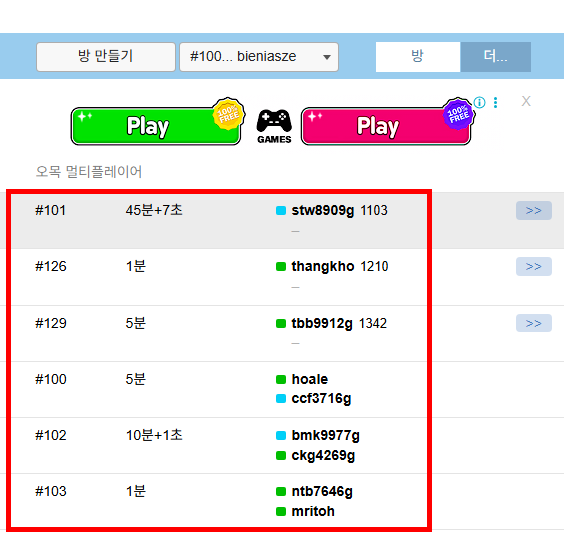Image resolution: width=564 pixels, height=534 pixels.
Task: Click player hoale
Action: pyautogui.click(x=310, y=379)
